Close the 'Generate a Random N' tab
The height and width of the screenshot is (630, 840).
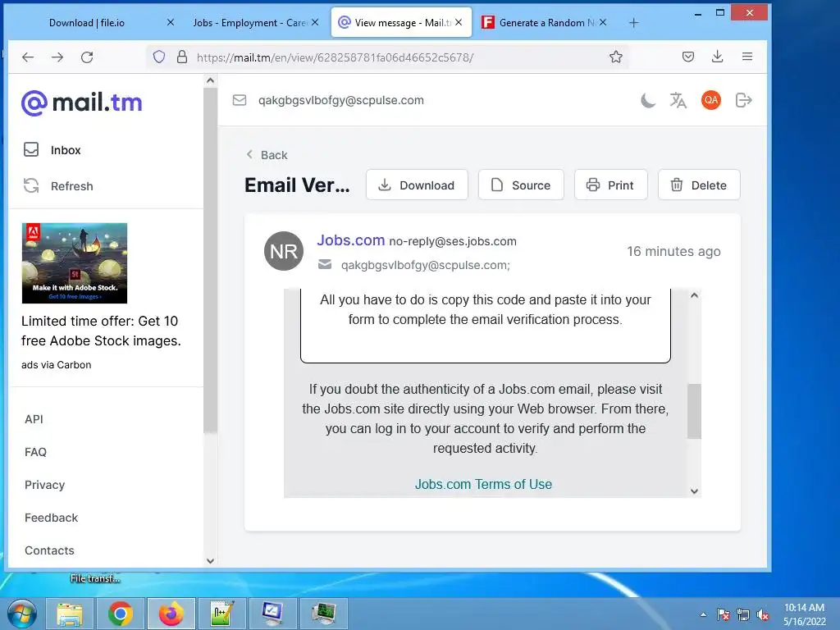pos(603,22)
